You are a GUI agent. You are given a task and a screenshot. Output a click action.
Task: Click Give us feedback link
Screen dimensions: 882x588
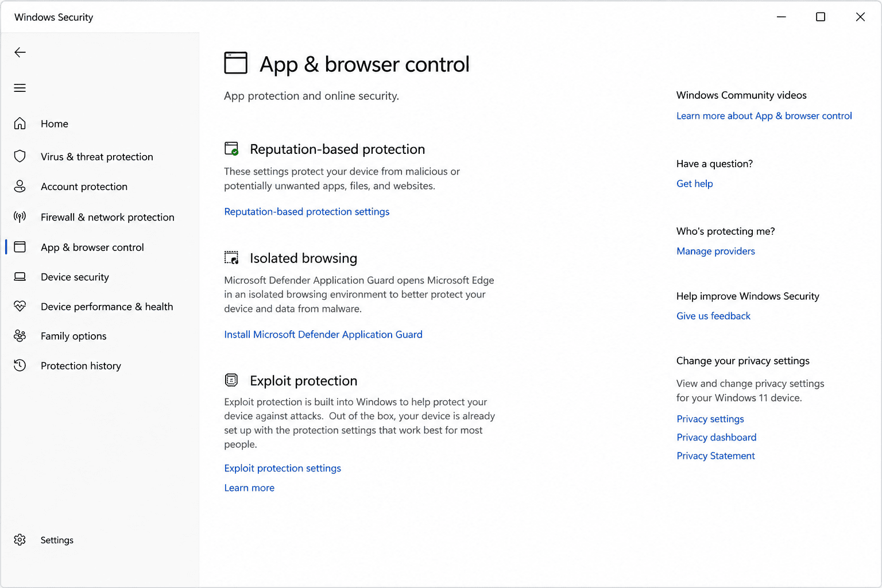tap(713, 316)
